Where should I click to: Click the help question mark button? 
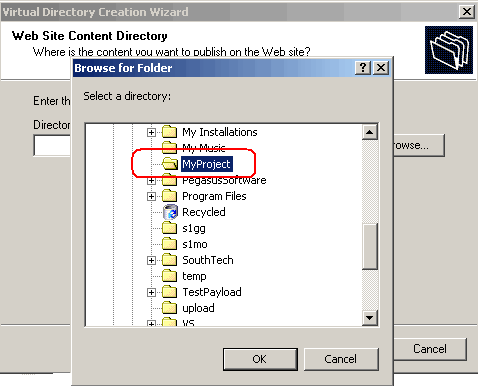tap(363, 68)
